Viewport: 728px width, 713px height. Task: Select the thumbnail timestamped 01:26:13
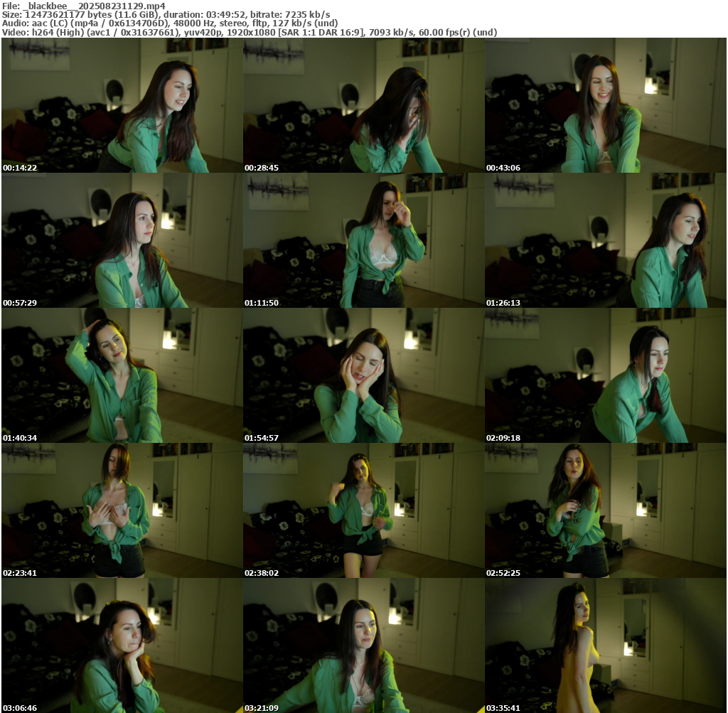pyautogui.click(x=606, y=240)
